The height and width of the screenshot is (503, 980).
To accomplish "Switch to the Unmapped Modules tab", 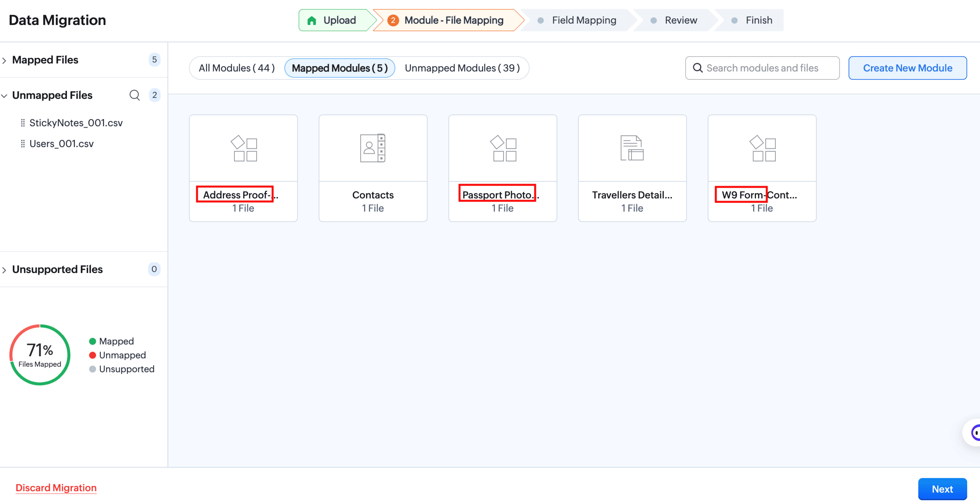I will click(462, 68).
